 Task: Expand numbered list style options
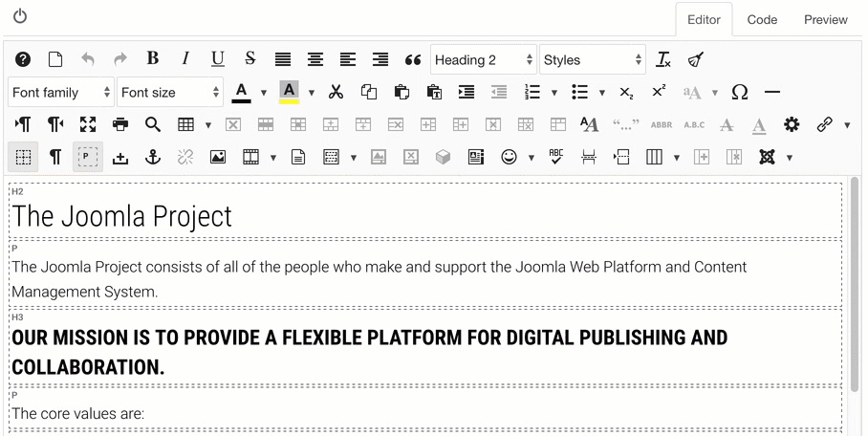point(553,93)
